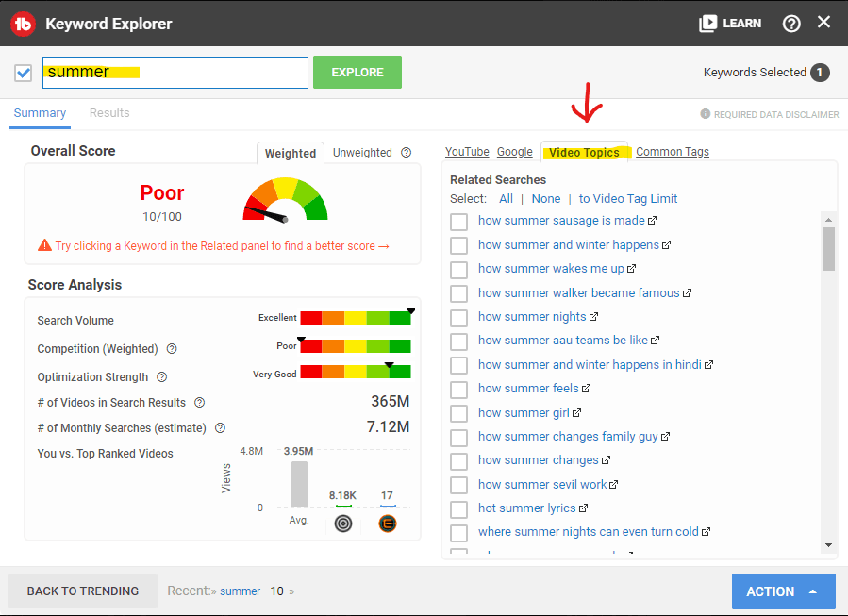Open external link for how summer feels
848x616 pixels.
coord(587,389)
